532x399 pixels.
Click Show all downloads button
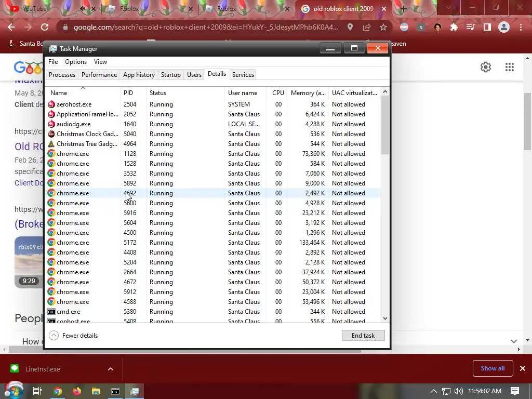click(493, 368)
